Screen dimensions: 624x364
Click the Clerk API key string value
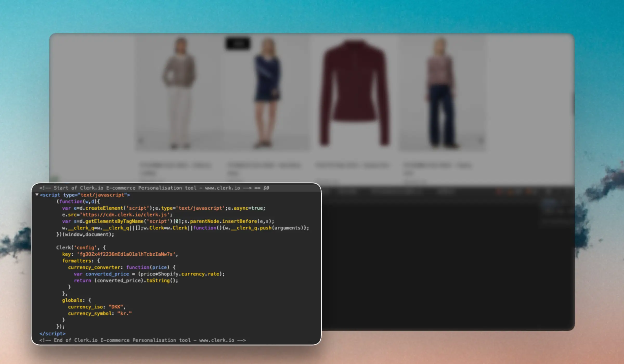click(x=126, y=254)
